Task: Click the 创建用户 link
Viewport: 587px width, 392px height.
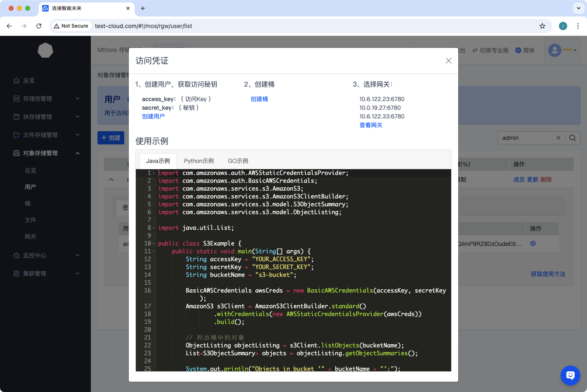Action: pyautogui.click(x=153, y=116)
